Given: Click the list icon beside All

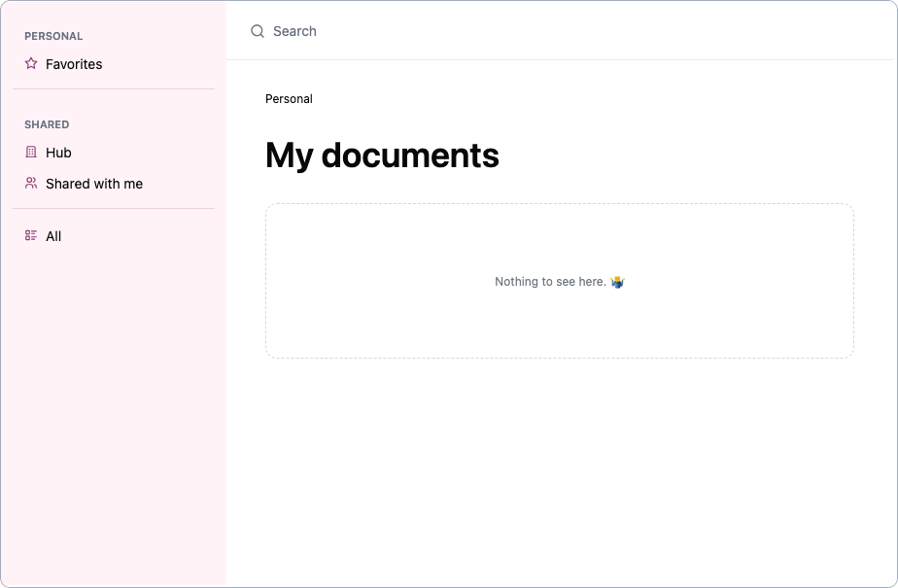Looking at the screenshot, I should (31, 235).
